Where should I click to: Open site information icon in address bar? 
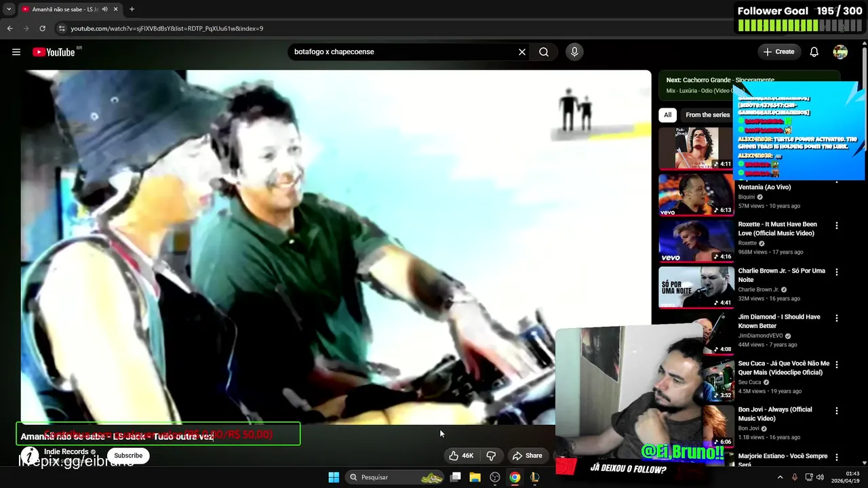click(x=62, y=28)
